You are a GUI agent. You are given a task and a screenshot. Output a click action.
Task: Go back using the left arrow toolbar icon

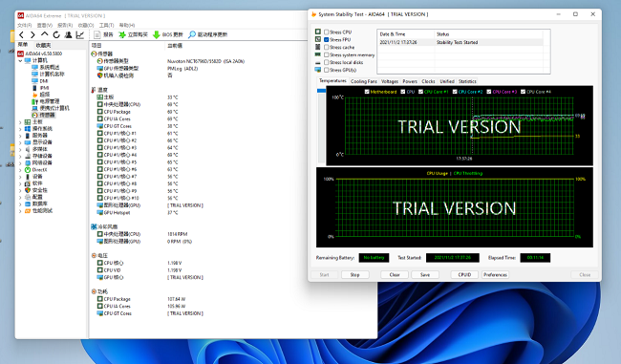22,34
